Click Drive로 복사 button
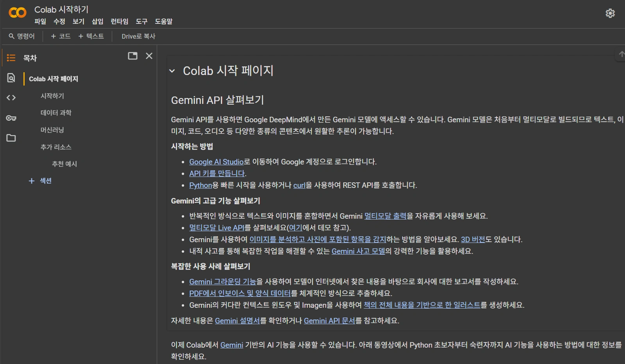This screenshot has height=364, width=625. tap(138, 36)
